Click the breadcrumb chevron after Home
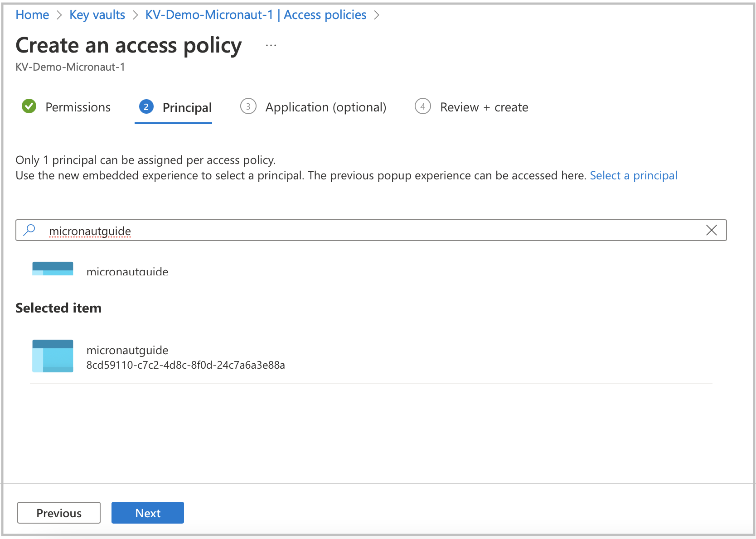 59,15
